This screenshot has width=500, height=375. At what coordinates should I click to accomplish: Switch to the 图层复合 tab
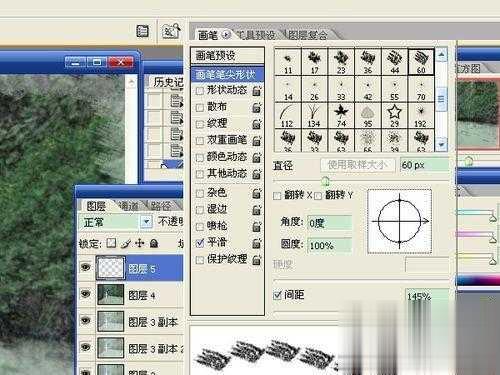point(307,35)
